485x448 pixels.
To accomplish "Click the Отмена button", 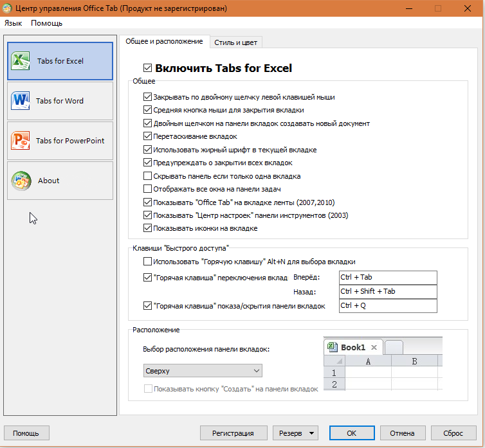I will click(403, 433).
